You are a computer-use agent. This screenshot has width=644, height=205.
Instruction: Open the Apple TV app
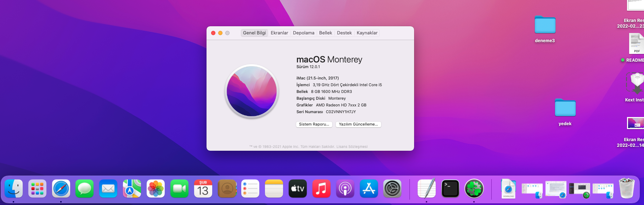click(298, 188)
